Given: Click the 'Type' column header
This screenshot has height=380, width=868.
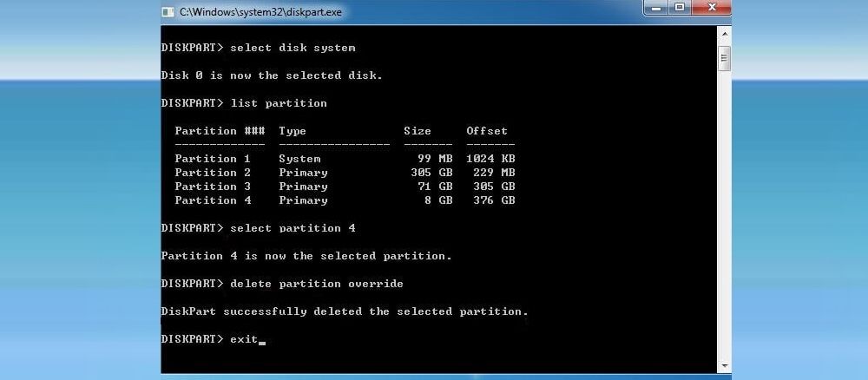Looking at the screenshot, I should pos(293,131).
